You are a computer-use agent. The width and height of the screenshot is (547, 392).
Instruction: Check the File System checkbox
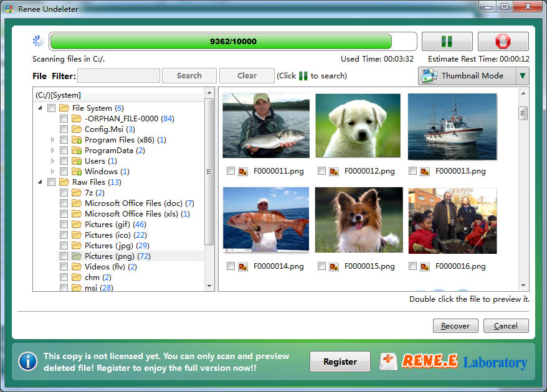[x=51, y=108]
